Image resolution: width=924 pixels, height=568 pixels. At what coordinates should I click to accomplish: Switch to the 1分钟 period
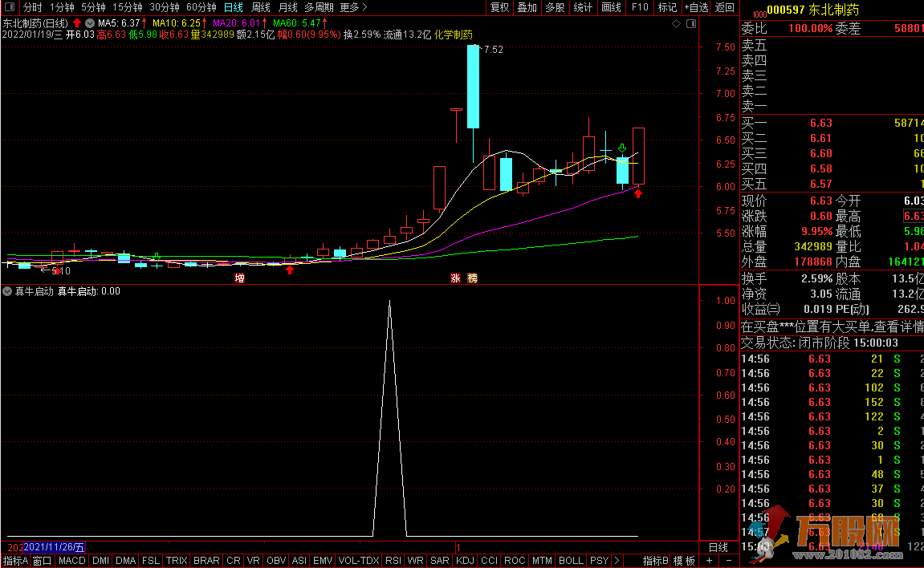[x=62, y=7]
